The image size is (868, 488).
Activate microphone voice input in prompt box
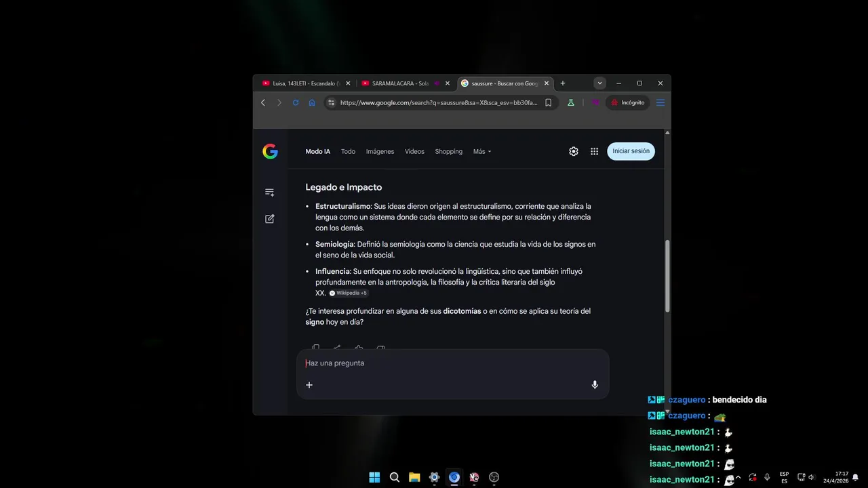[595, 385]
